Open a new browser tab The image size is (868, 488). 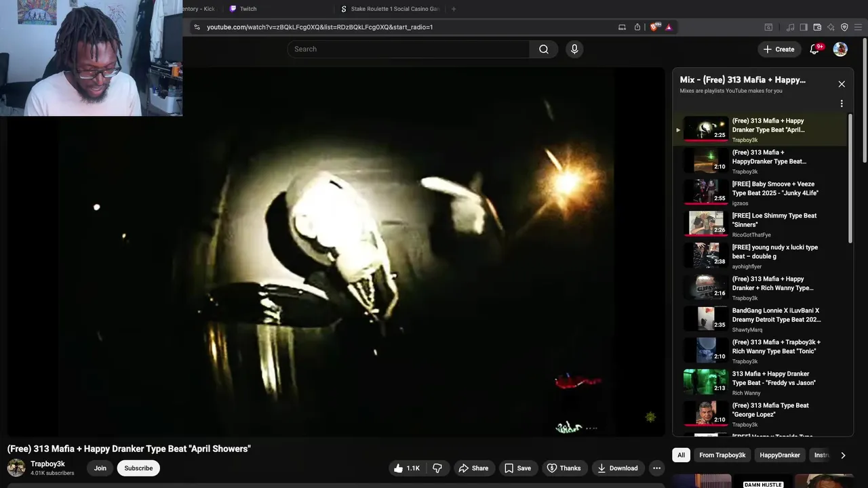(454, 9)
